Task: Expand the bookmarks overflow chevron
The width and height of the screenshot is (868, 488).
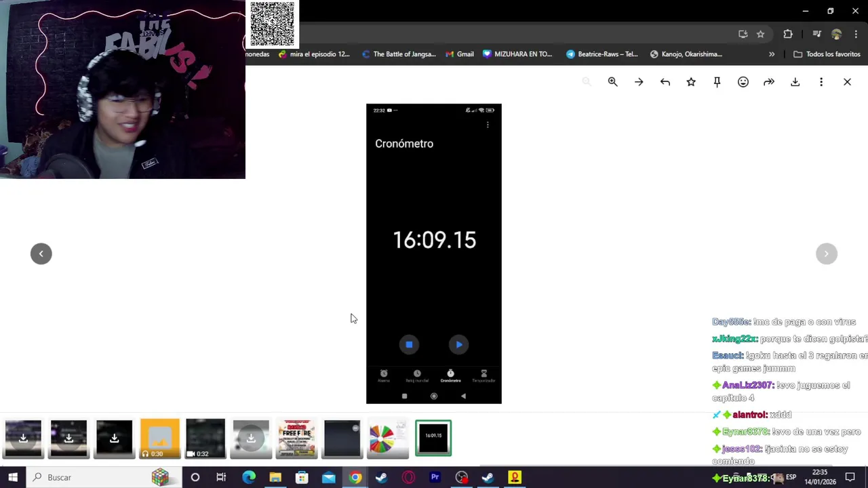Action: [772, 54]
